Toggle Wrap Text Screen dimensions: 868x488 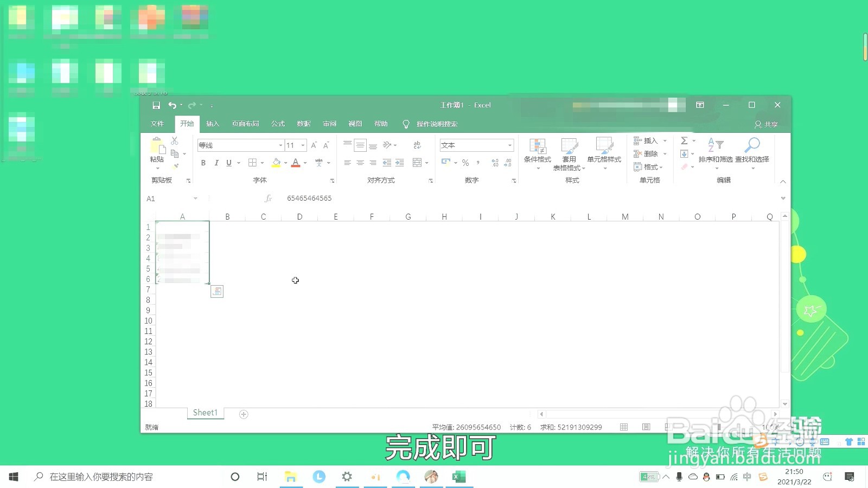[417, 145]
